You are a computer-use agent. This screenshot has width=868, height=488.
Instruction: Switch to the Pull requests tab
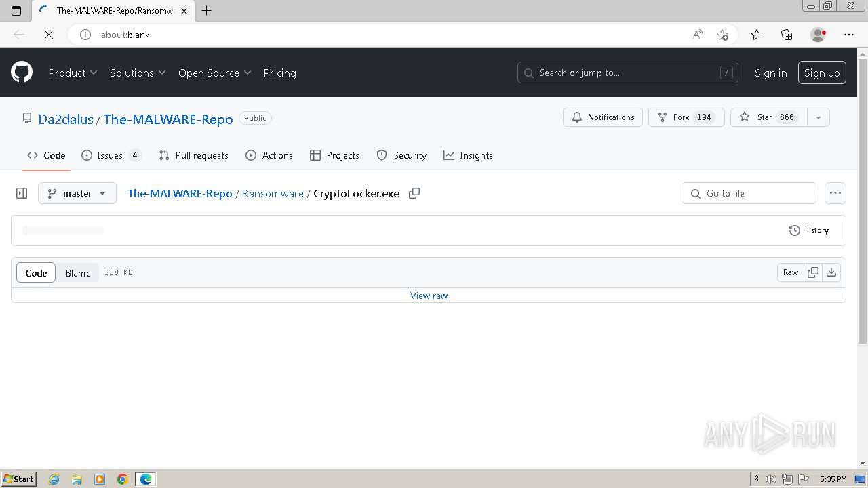pyautogui.click(x=193, y=155)
